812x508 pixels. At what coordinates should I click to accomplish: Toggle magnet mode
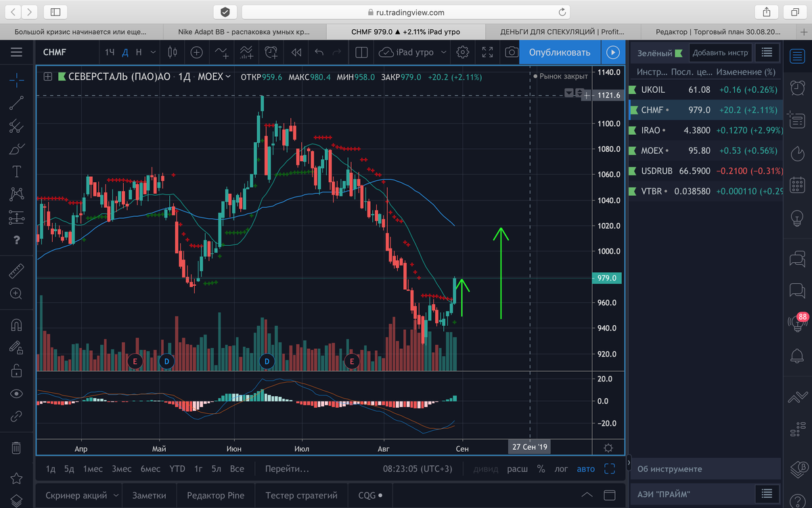coord(17,324)
